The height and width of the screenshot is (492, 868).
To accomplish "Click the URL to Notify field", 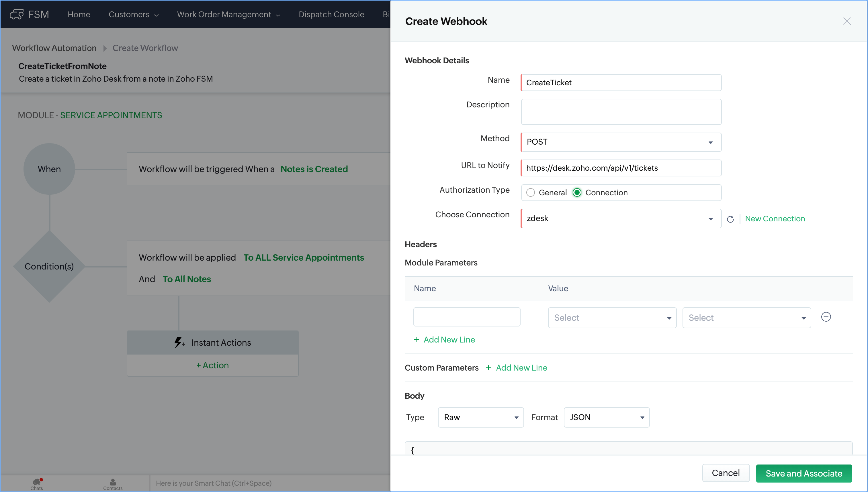I will tap(621, 168).
